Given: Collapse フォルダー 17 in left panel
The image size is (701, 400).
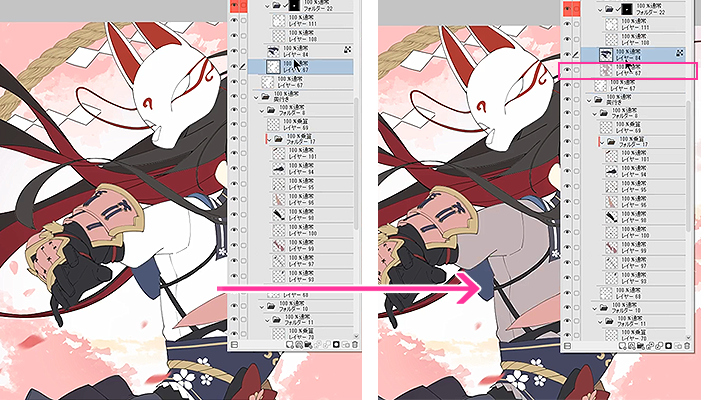Looking at the screenshot, I should tap(270, 139).
